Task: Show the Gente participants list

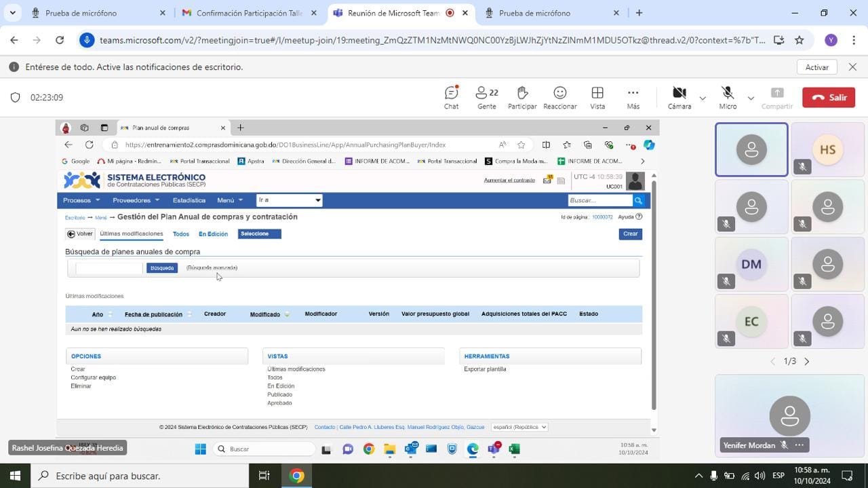Action: click(x=486, y=97)
